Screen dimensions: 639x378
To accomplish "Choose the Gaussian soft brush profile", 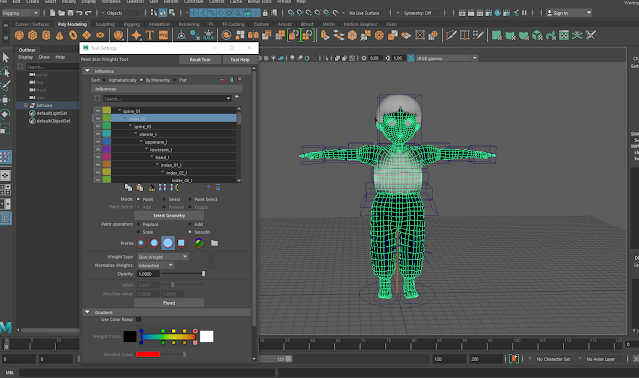I will coord(141,243).
